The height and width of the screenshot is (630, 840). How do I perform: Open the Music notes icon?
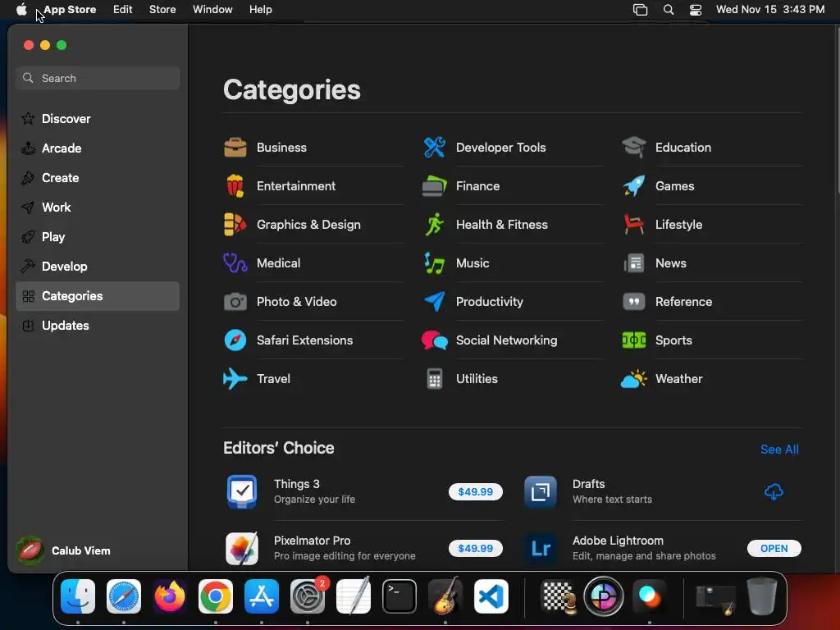pyautogui.click(x=435, y=263)
